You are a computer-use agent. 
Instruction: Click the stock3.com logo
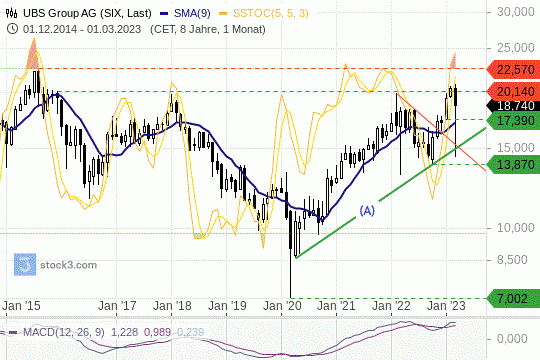(x=55, y=265)
